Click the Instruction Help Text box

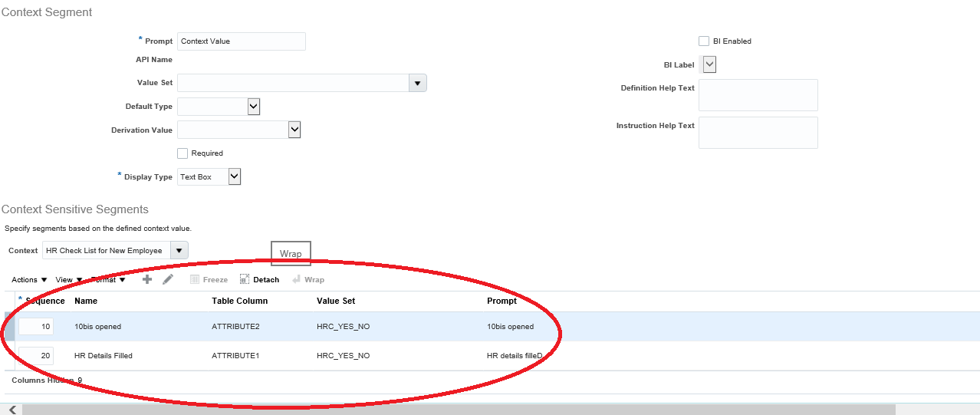tap(758, 133)
